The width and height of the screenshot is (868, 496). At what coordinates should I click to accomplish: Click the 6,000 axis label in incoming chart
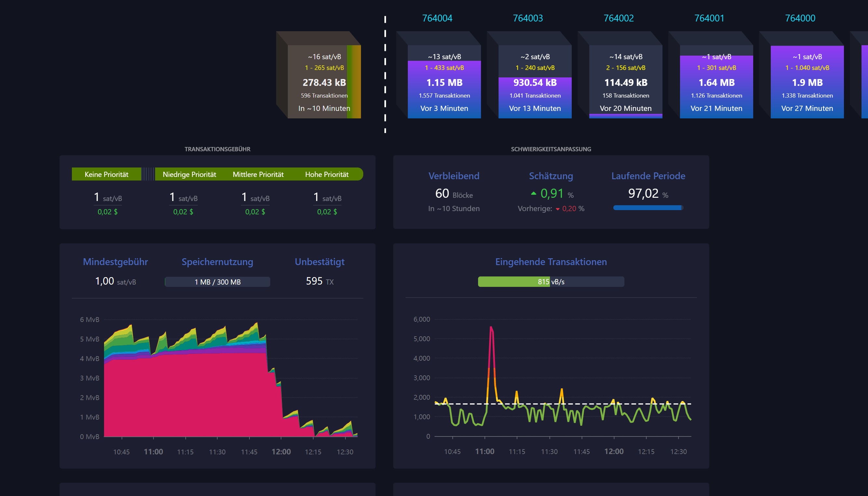pyautogui.click(x=421, y=319)
